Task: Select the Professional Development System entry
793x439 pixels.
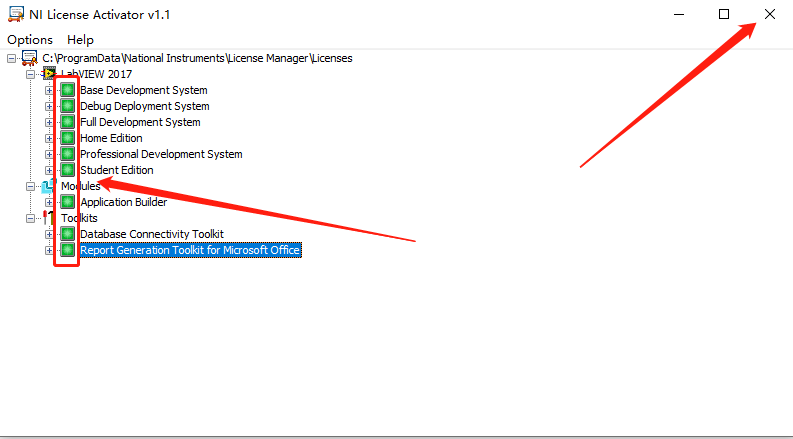Action: click(161, 154)
